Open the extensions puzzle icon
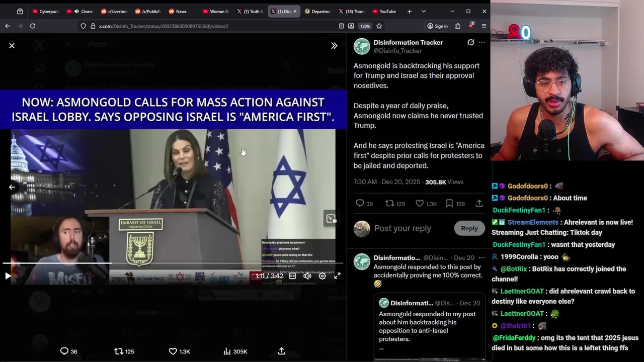The height and width of the screenshot is (362, 644). (x=458, y=26)
